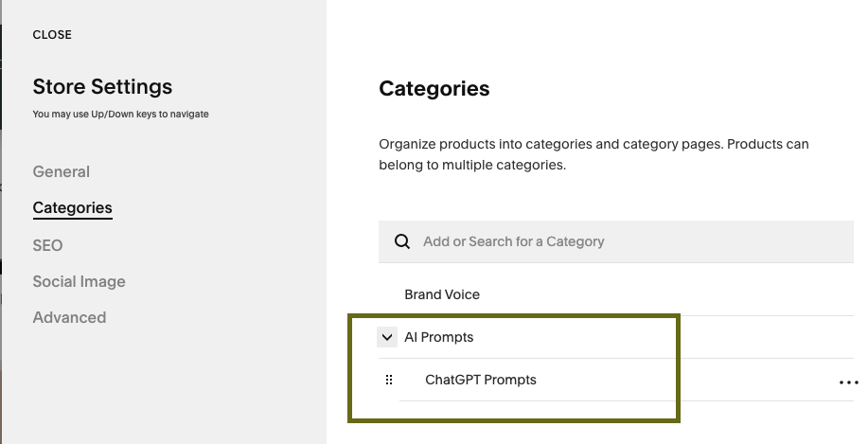Select the AI Prompts category label

(x=439, y=337)
